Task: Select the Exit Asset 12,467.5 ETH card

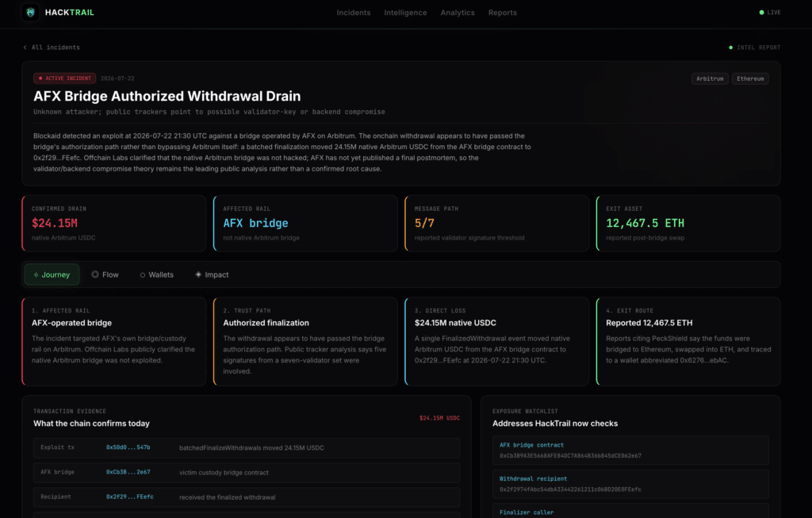Action: tap(688, 223)
